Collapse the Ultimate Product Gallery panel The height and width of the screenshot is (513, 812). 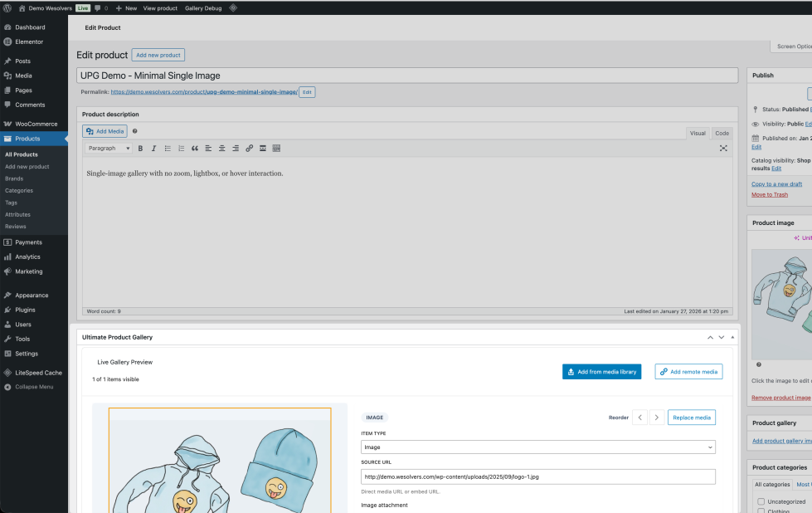click(732, 337)
